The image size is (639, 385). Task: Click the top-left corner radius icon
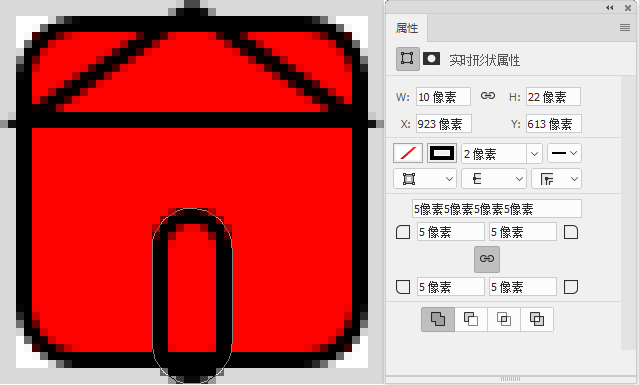pyautogui.click(x=403, y=232)
